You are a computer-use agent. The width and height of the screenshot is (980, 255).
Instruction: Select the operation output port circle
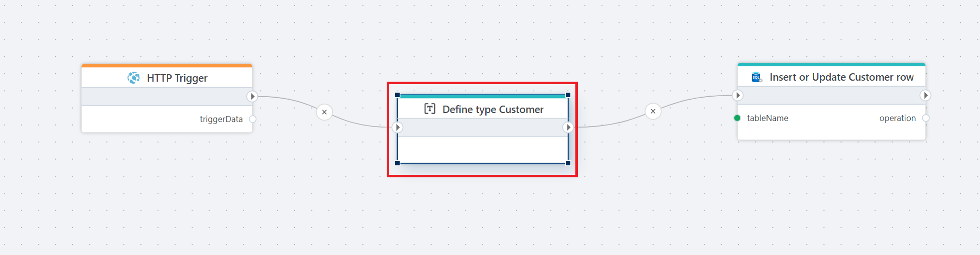pyautogui.click(x=925, y=118)
